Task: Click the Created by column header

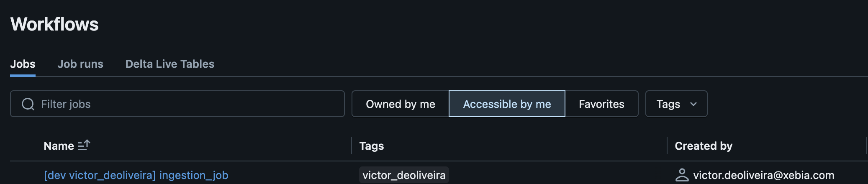Action: pos(704,146)
